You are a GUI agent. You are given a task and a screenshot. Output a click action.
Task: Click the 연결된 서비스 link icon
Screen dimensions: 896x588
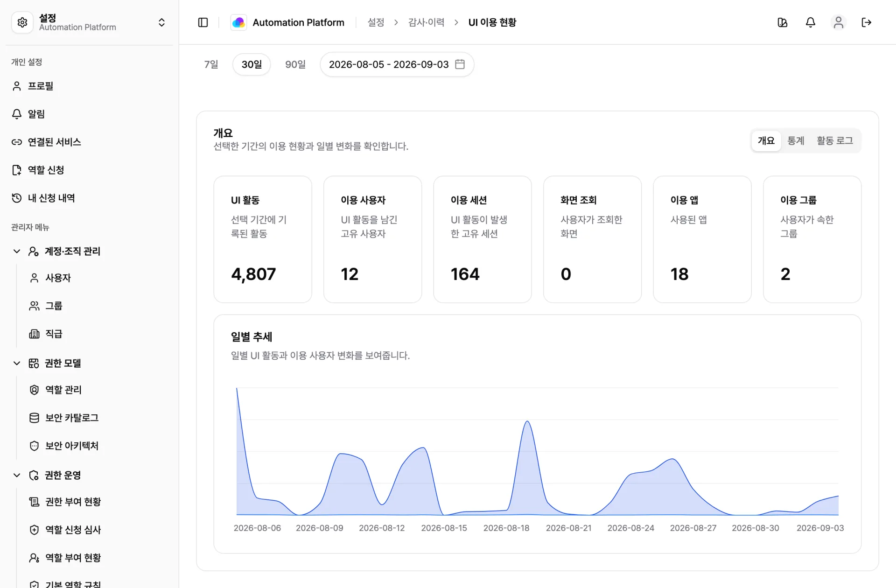(17, 142)
